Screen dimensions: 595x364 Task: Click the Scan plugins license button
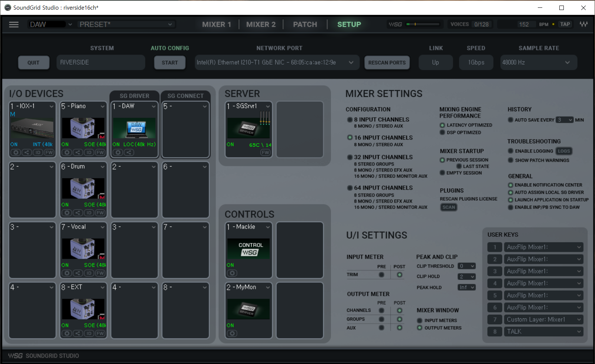(449, 207)
